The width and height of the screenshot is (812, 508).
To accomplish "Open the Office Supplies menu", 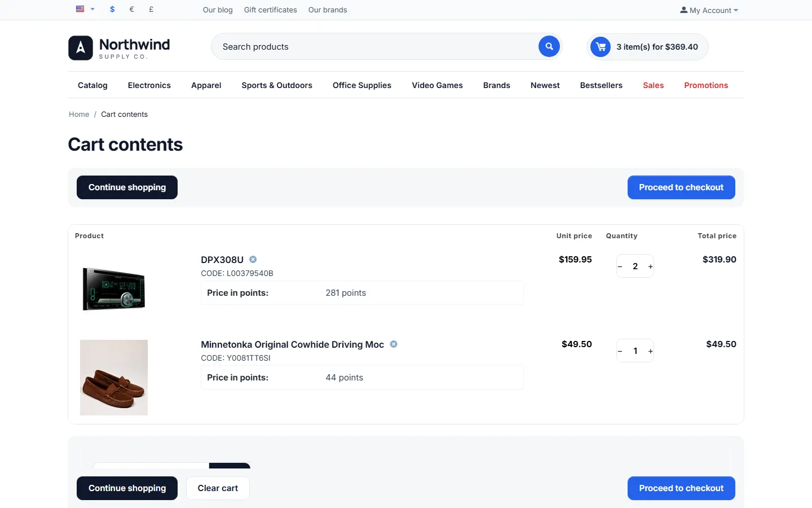I will [x=362, y=85].
